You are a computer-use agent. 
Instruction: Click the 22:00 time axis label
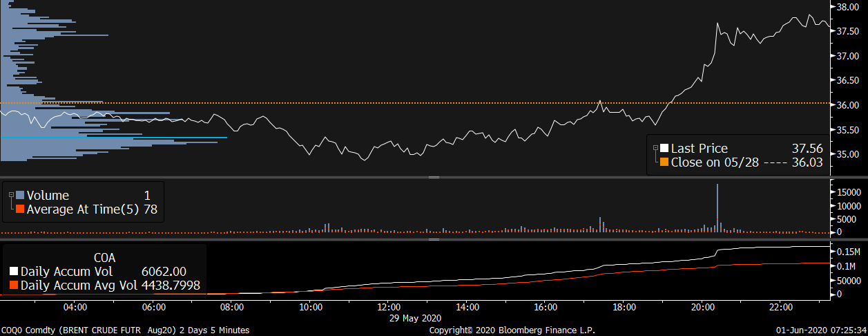[781, 307]
